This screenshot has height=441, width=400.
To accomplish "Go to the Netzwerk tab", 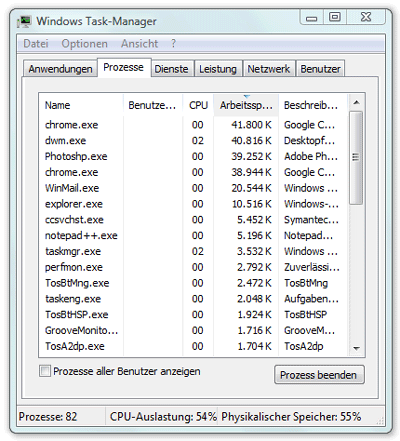I will click(269, 69).
